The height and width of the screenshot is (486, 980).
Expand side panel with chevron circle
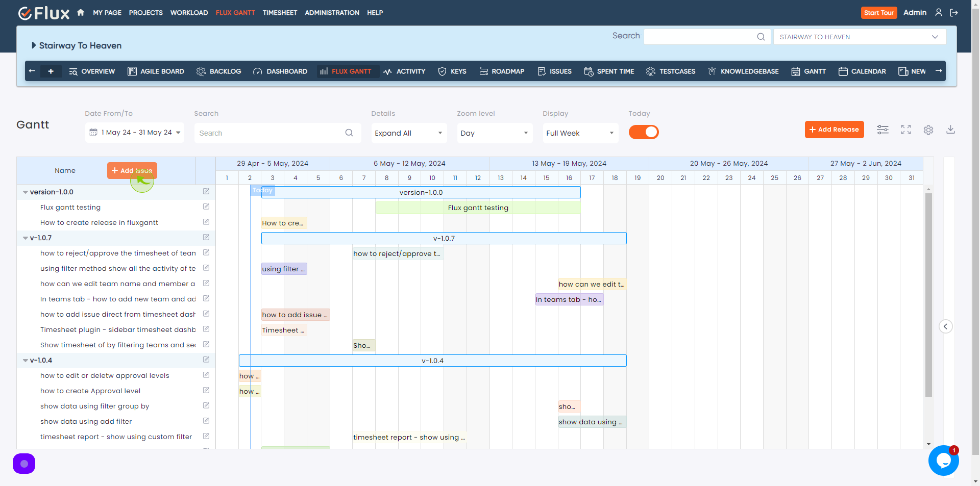tap(946, 326)
